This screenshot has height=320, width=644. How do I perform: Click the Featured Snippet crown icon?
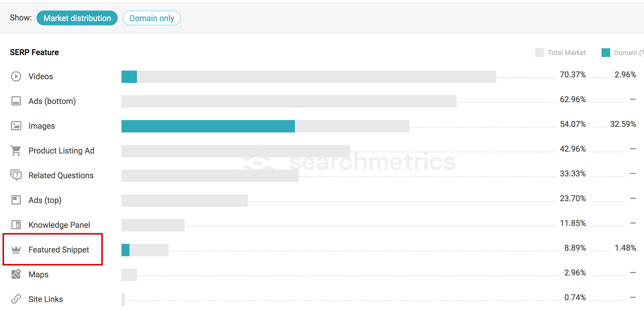16,249
